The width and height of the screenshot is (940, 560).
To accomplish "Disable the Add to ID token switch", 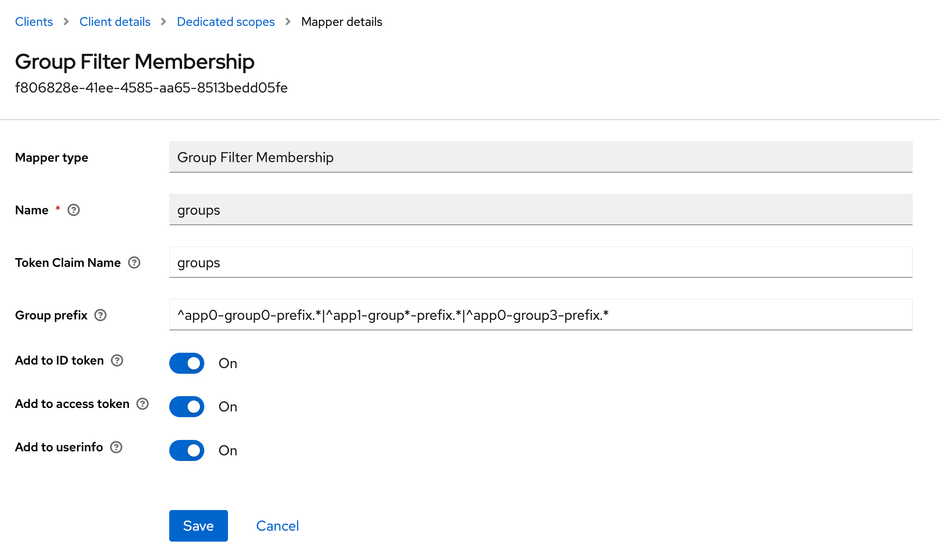I will pyautogui.click(x=187, y=363).
